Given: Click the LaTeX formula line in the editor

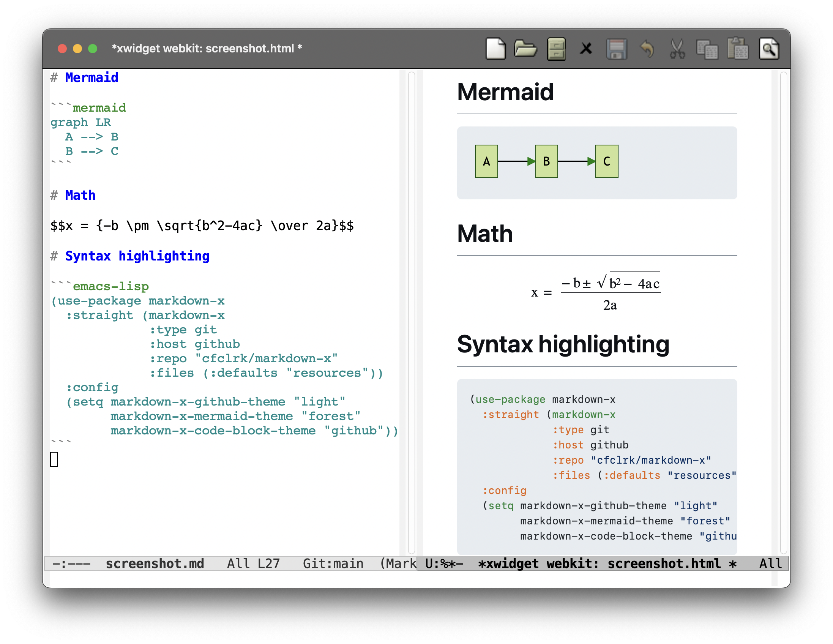Looking at the screenshot, I should 202,226.
